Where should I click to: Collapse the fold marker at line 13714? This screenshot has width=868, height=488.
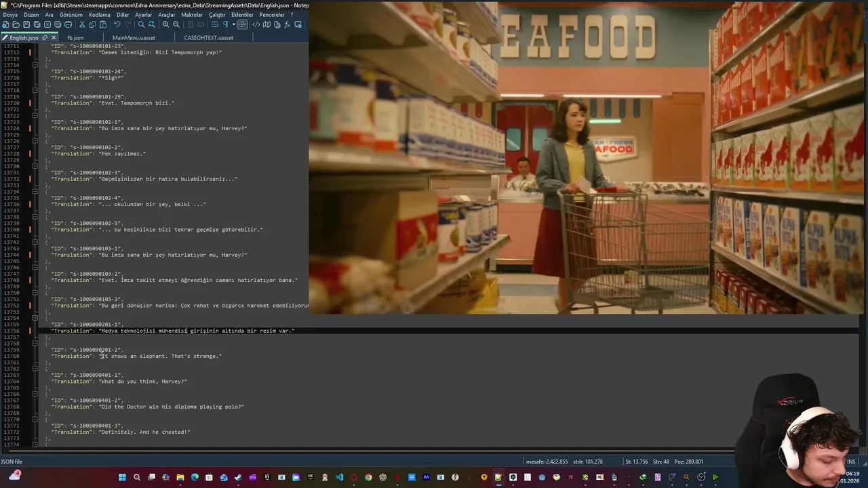click(35, 65)
